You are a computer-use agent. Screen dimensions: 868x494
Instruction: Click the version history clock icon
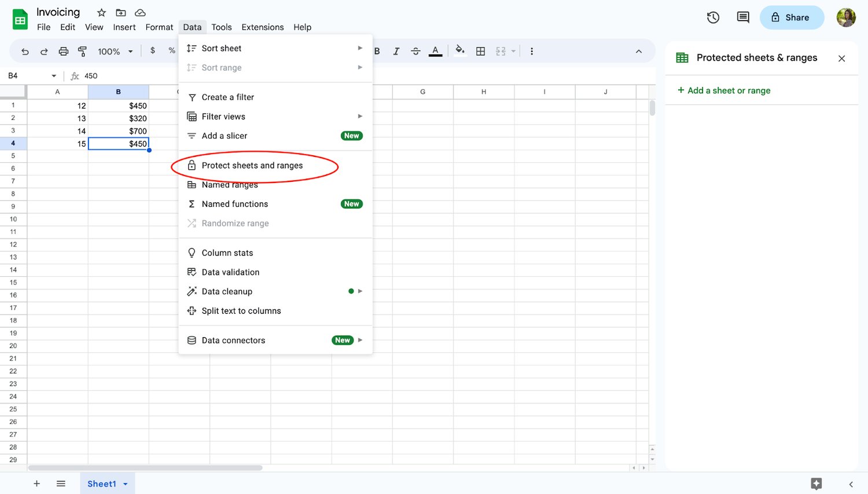point(712,17)
